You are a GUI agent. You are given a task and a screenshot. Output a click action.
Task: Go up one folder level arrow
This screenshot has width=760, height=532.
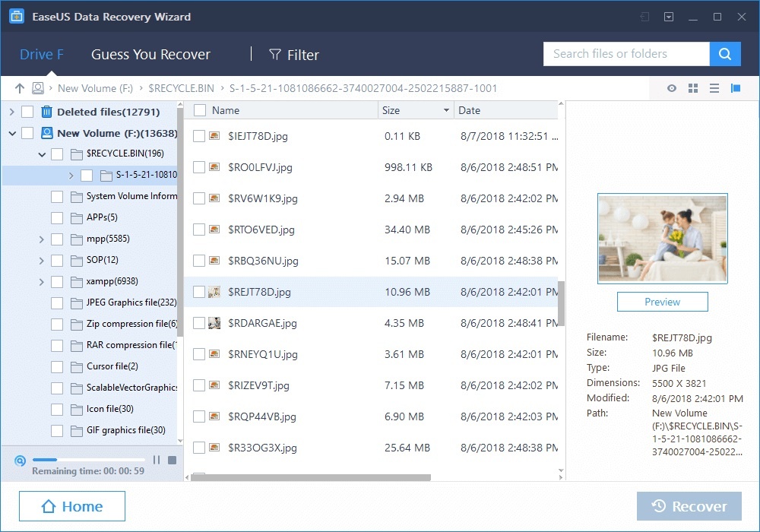20,88
